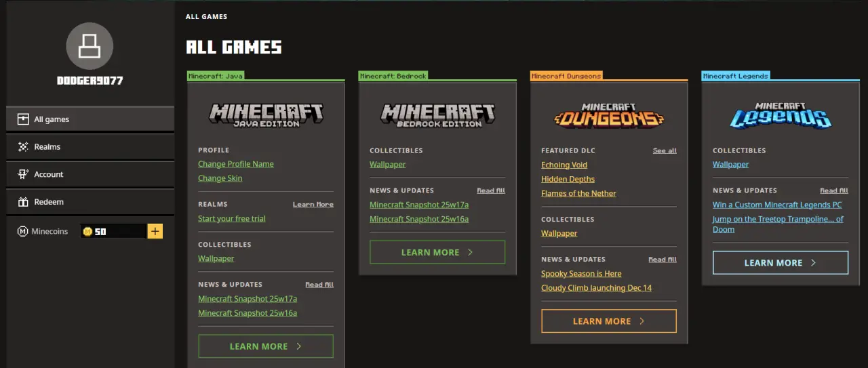Click Start your free trial link
This screenshot has height=368, width=868.
click(232, 218)
